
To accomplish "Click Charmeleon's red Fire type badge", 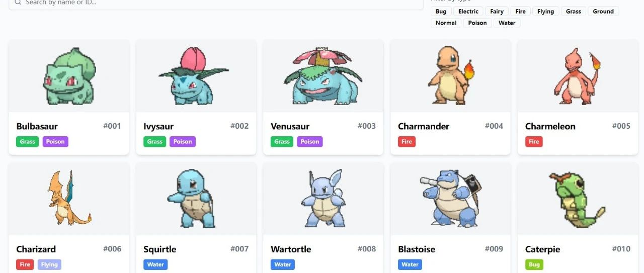I will (x=534, y=142).
